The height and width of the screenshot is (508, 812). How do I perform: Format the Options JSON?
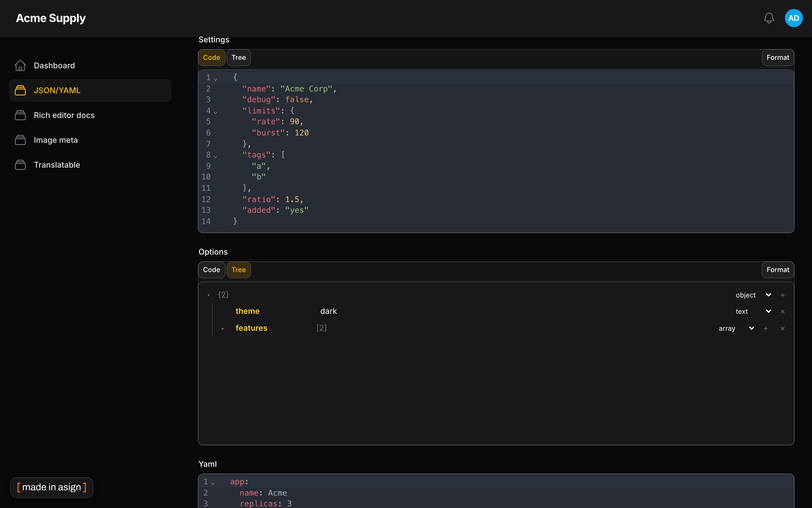778,270
